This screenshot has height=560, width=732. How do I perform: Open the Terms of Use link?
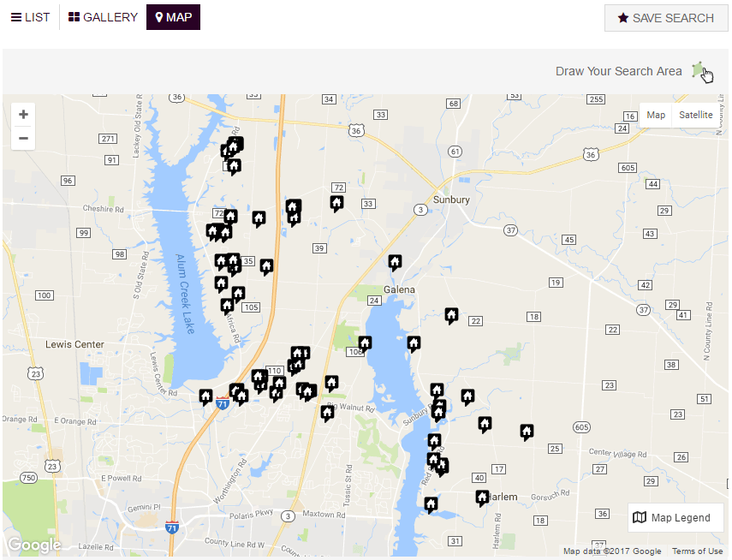click(x=697, y=551)
